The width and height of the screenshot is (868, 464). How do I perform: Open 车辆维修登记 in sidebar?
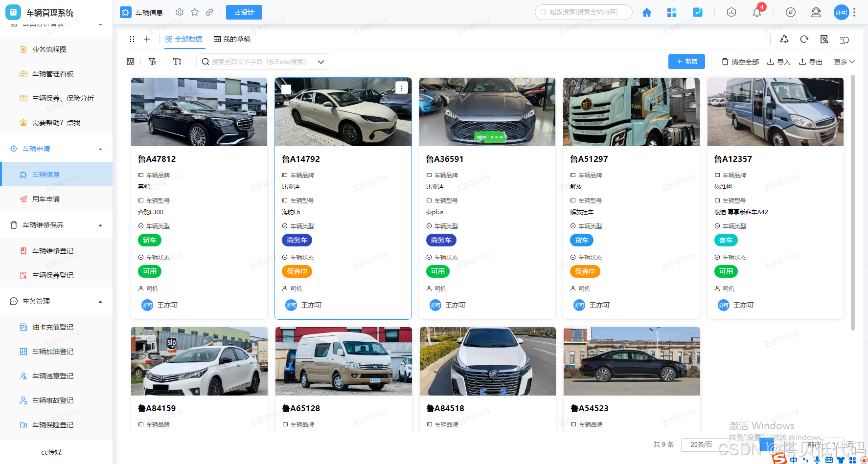coord(53,251)
